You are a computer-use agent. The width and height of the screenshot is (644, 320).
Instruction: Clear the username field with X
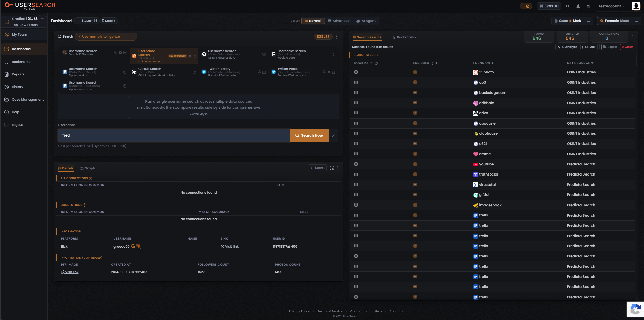tap(333, 136)
